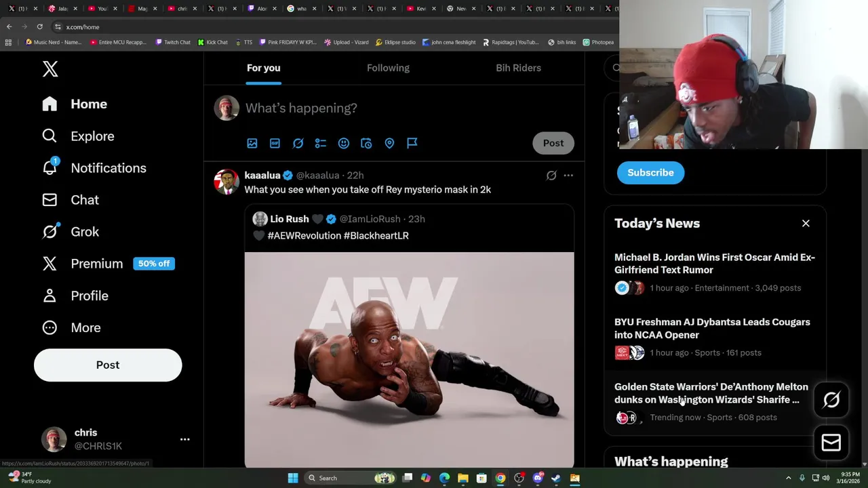868x488 pixels.
Task: Add media image to the post
Action: pyautogui.click(x=252, y=143)
